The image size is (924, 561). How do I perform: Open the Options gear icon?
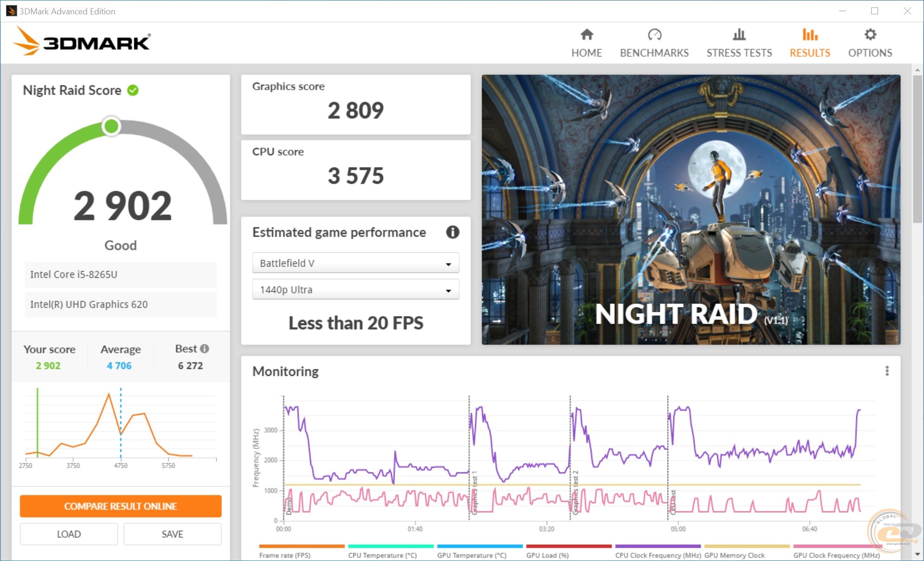870,35
